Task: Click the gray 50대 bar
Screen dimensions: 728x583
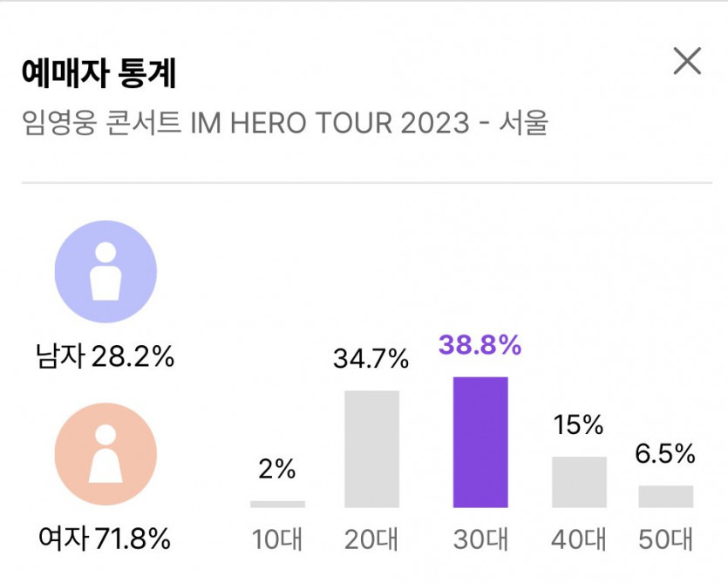Action: pyautogui.click(x=666, y=496)
